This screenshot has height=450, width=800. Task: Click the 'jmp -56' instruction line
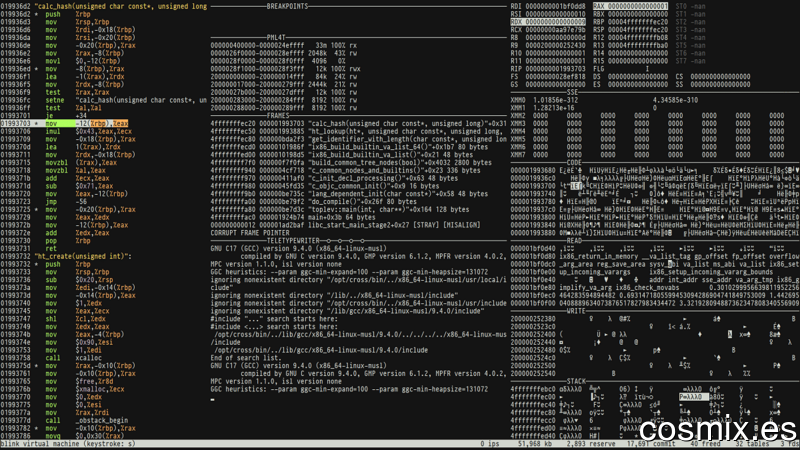click(42, 202)
